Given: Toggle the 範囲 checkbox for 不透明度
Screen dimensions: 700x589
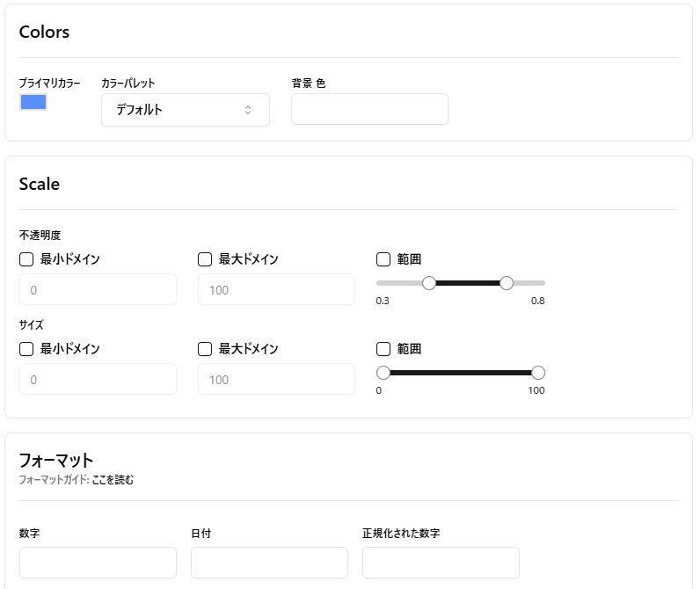Looking at the screenshot, I should coord(383,259).
